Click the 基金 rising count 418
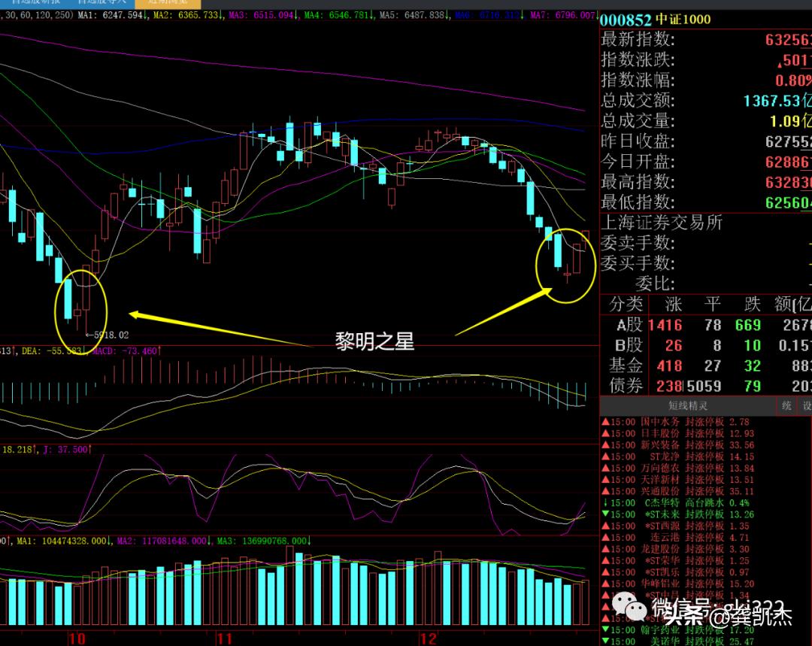This screenshot has width=812, height=646. point(670,365)
